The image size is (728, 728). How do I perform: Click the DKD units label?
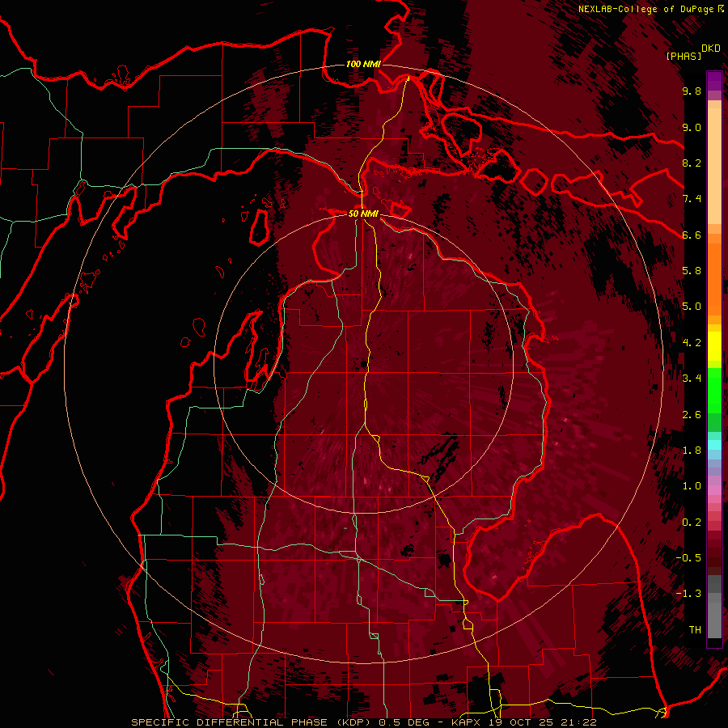point(711,49)
